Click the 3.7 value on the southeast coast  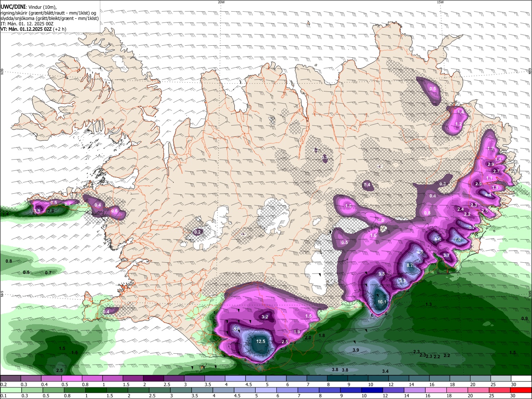(446, 255)
